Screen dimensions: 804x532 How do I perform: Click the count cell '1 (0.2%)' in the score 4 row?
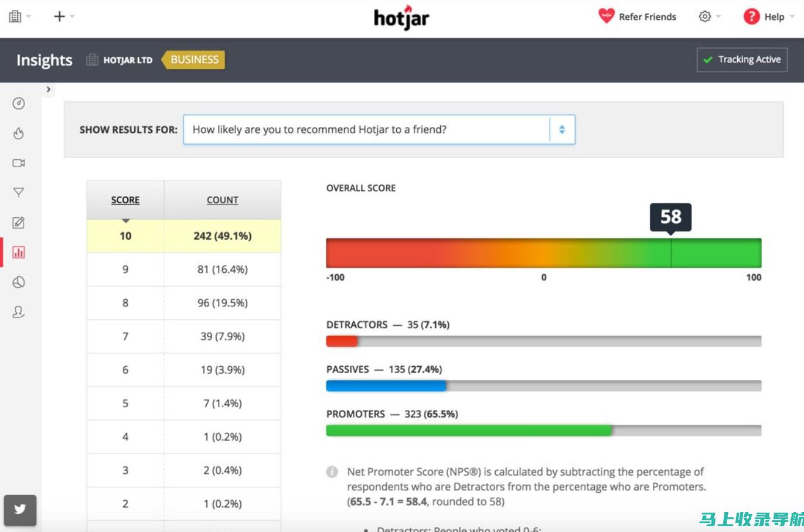tap(223, 436)
